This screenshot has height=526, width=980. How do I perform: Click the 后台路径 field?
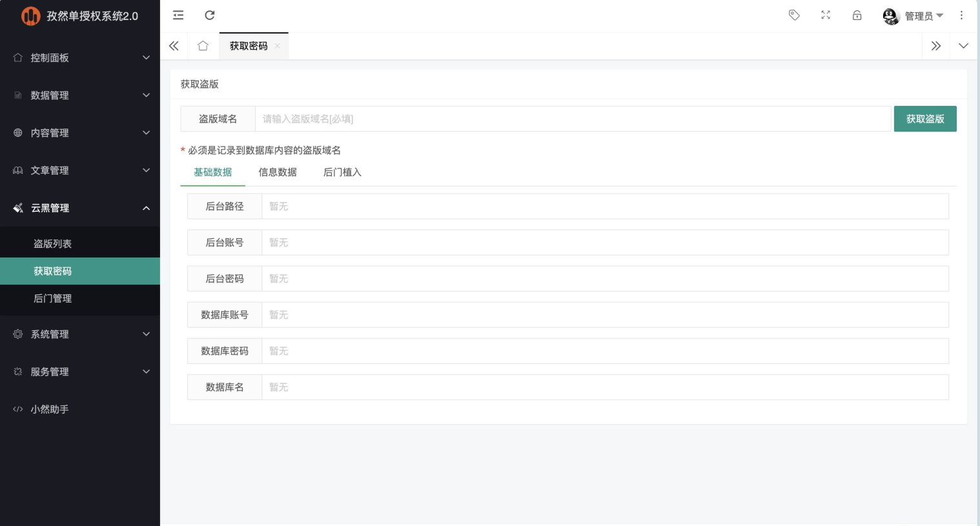coord(605,207)
